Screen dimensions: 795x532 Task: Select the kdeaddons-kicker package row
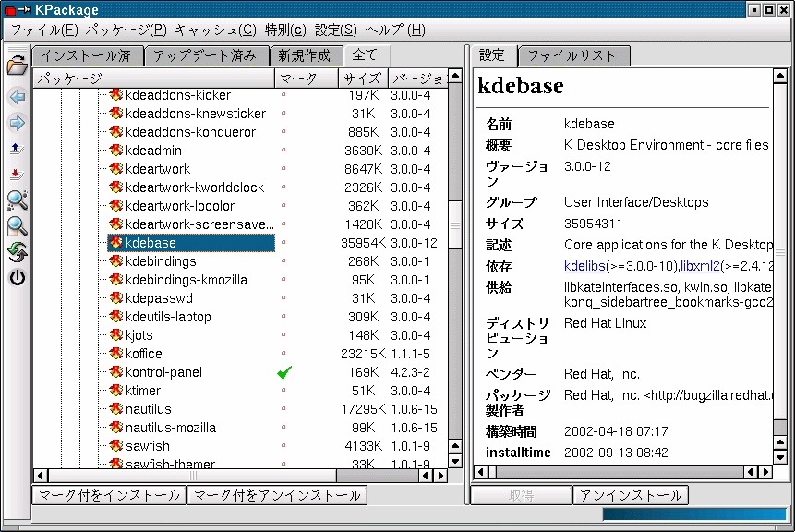[177, 95]
